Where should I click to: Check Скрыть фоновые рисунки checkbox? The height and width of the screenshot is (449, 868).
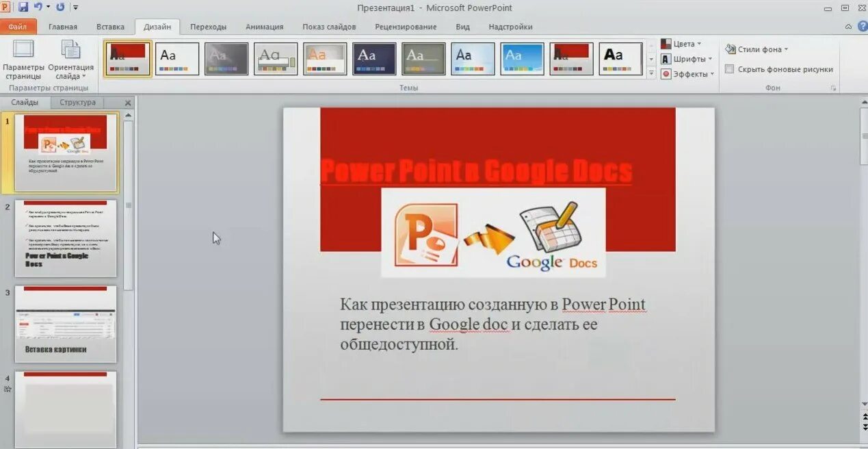[730, 69]
